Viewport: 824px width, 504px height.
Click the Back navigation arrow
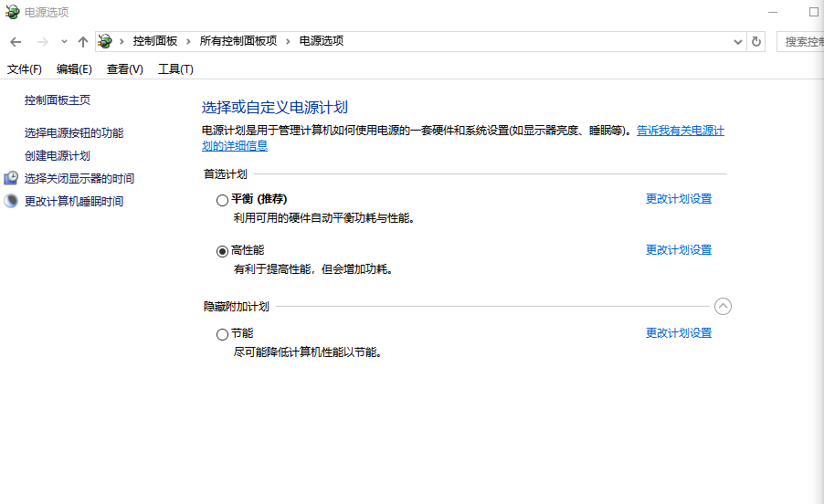click(16, 42)
